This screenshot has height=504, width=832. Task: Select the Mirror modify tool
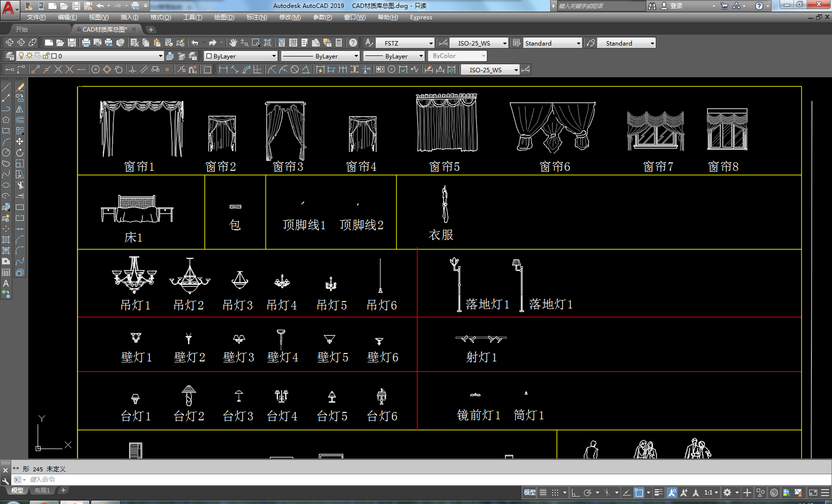[x=20, y=109]
